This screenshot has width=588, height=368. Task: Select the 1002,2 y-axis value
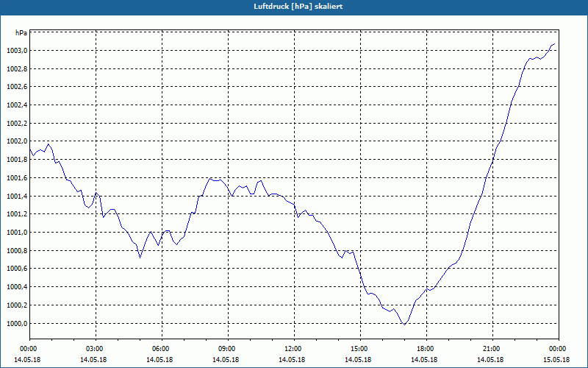point(17,124)
